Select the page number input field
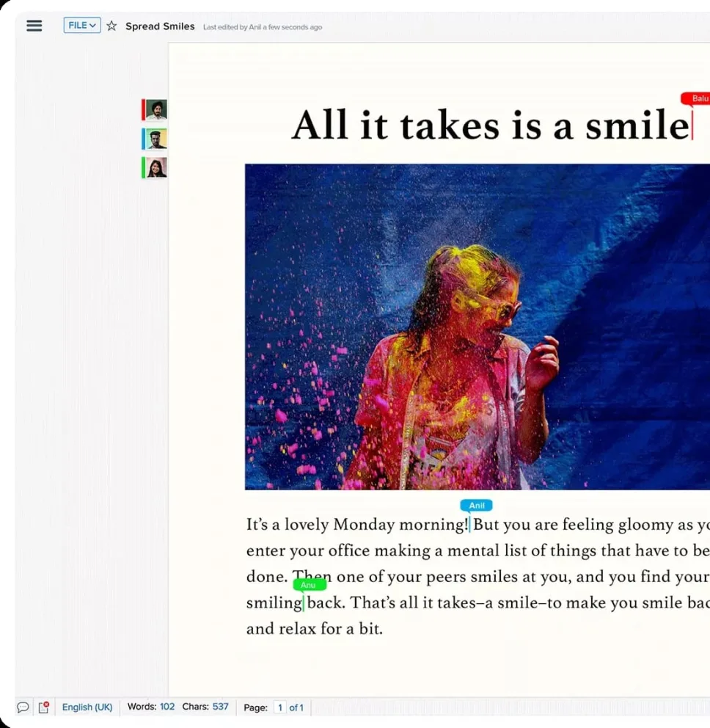710x728 pixels. (x=280, y=707)
